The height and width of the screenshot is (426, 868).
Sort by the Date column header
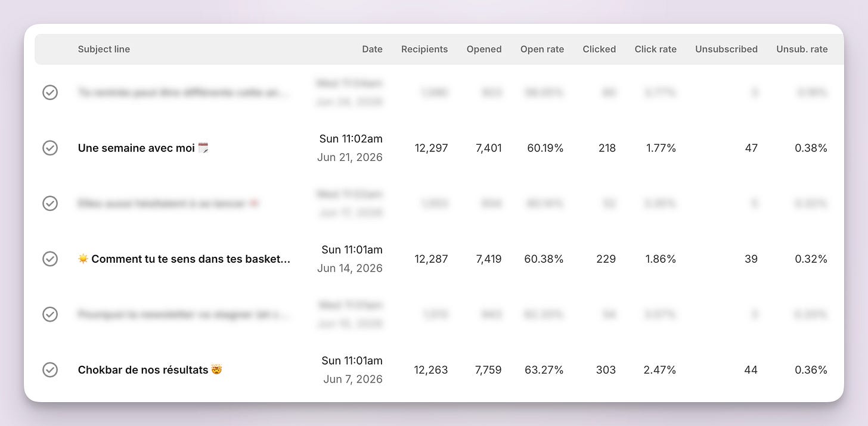click(x=372, y=49)
